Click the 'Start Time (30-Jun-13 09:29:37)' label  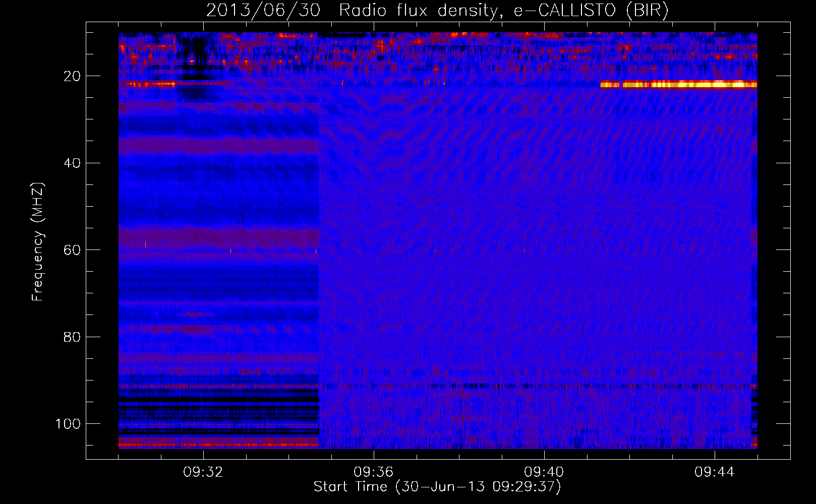[437, 487]
